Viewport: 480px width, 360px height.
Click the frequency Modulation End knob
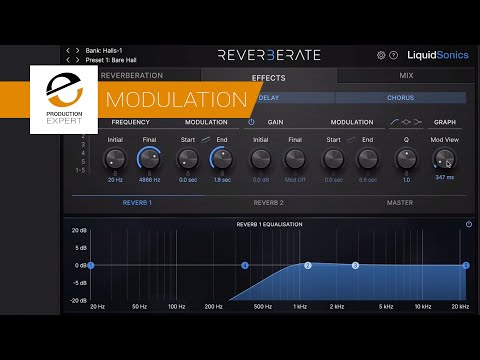(x=222, y=159)
